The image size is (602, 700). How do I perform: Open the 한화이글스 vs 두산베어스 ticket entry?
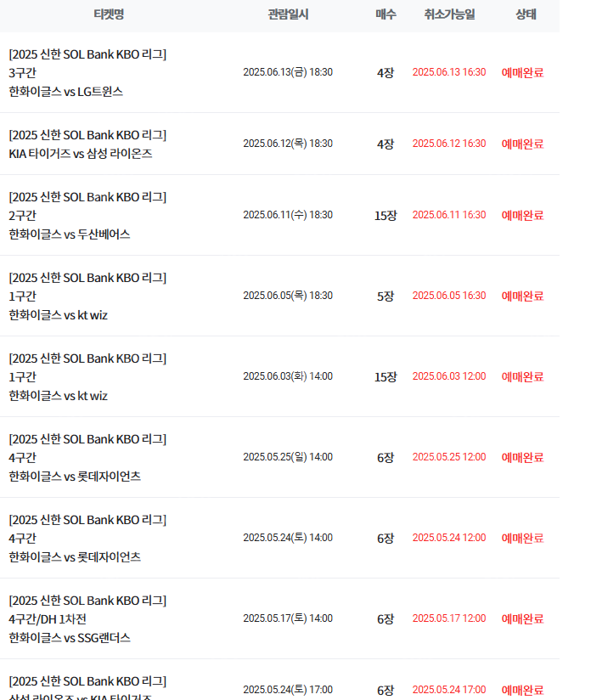tap(87, 216)
